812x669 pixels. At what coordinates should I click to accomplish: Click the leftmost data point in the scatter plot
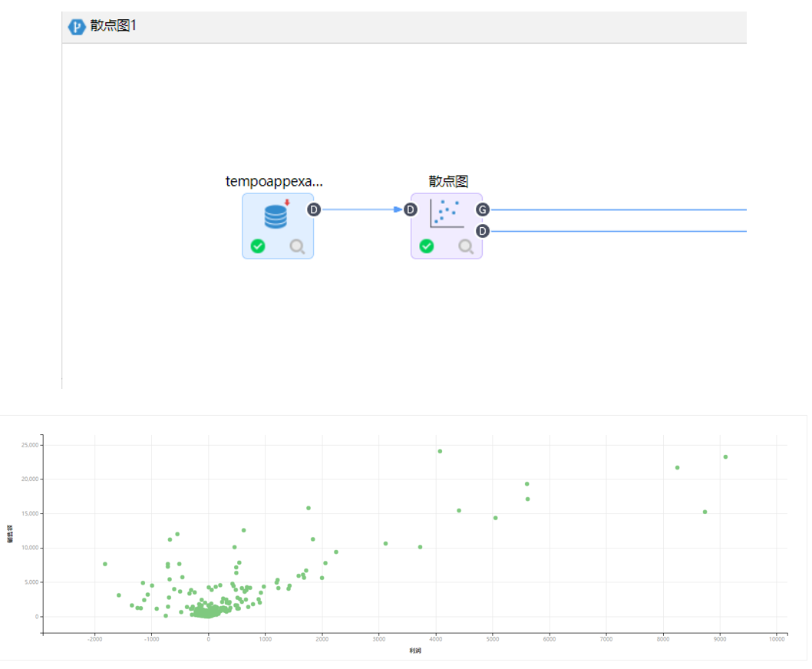(x=105, y=564)
